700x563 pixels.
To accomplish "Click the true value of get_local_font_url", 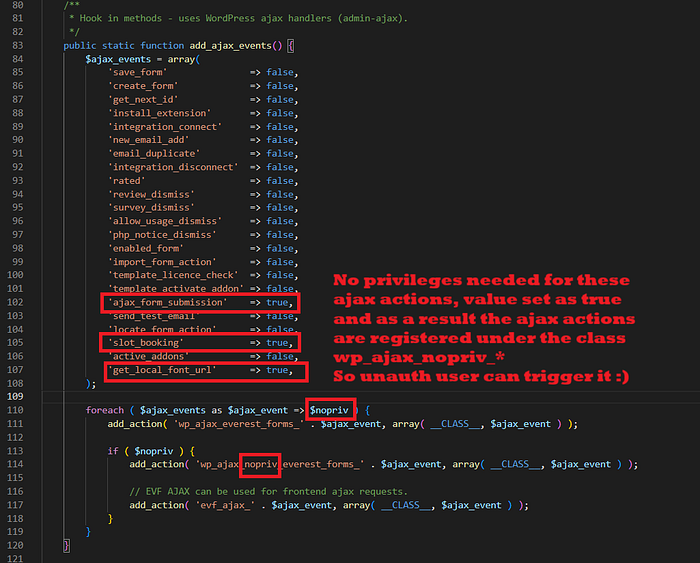I will click(x=277, y=370).
